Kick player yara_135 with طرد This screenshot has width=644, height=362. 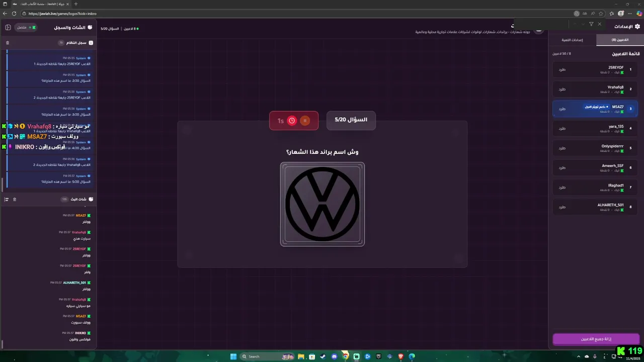click(562, 128)
